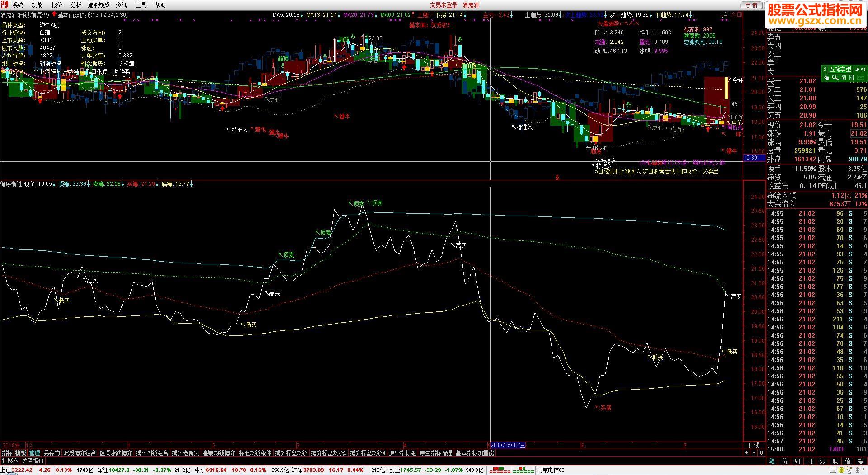Image resolution: width=868 pixels, height=475 pixels.
Task: Open the 港股期货 menu
Action: click(x=99, y=5)
